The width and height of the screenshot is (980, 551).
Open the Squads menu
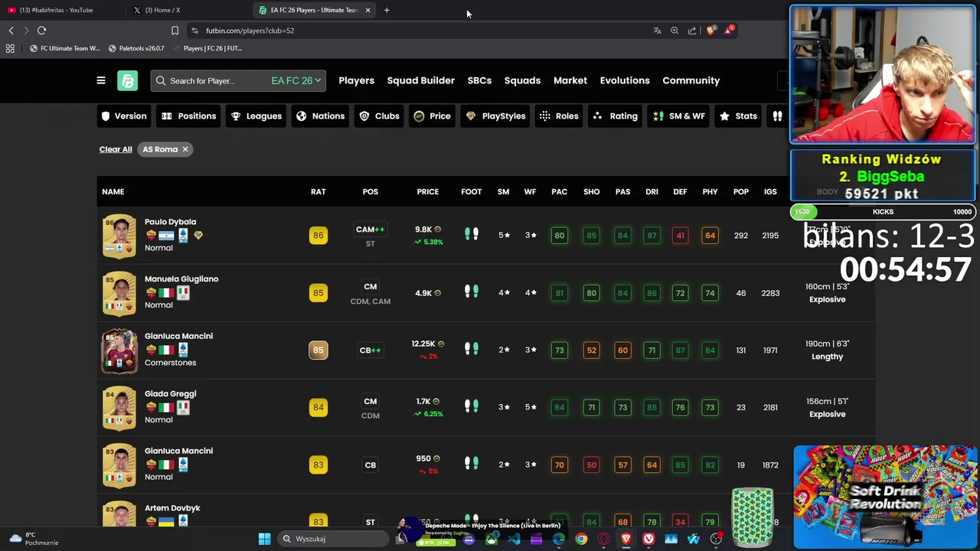click(522, 80)
